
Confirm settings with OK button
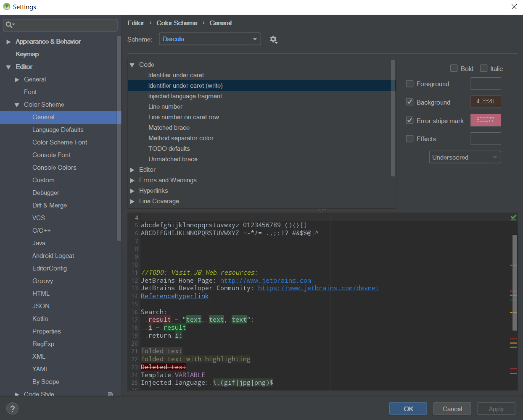click(408, 409)
